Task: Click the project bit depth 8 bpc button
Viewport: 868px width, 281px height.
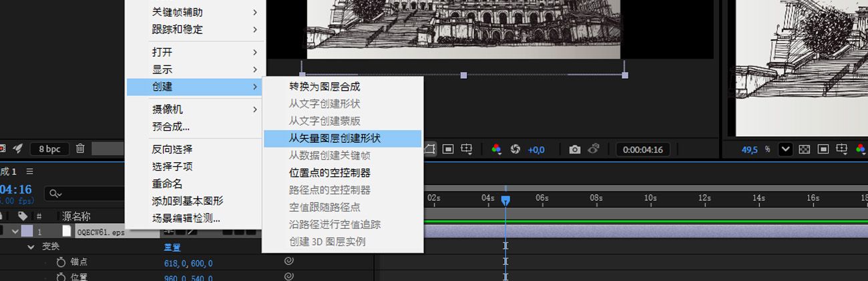Action: [49, 149]
